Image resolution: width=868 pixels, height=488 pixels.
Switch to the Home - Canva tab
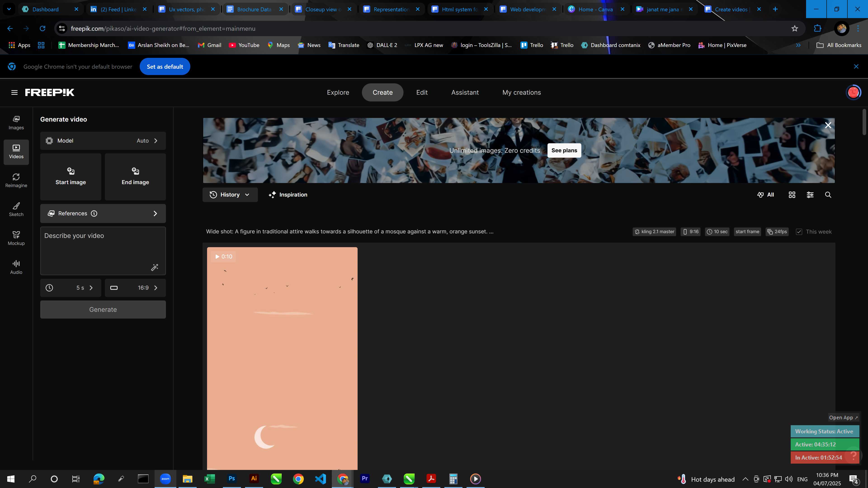point(596,9)
